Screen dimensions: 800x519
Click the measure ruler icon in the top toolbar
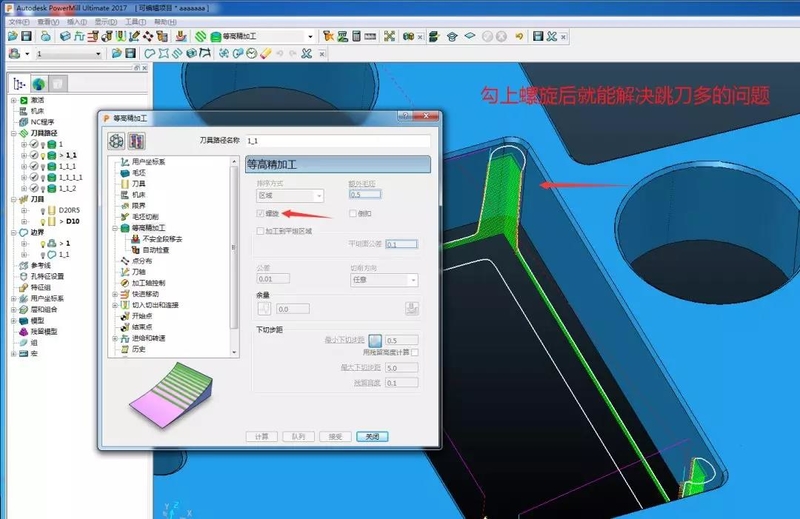click(371, 36)
